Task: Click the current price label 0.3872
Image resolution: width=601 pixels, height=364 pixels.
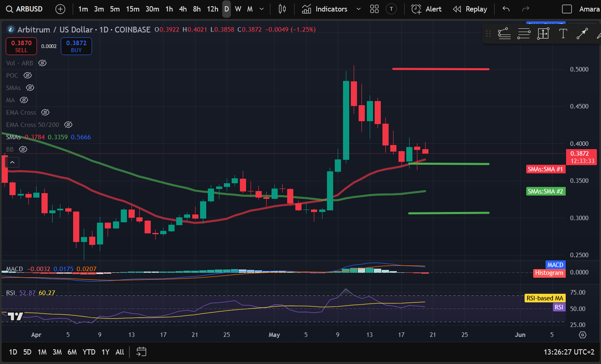Action: pyautogui.click(x=581, y=157)
